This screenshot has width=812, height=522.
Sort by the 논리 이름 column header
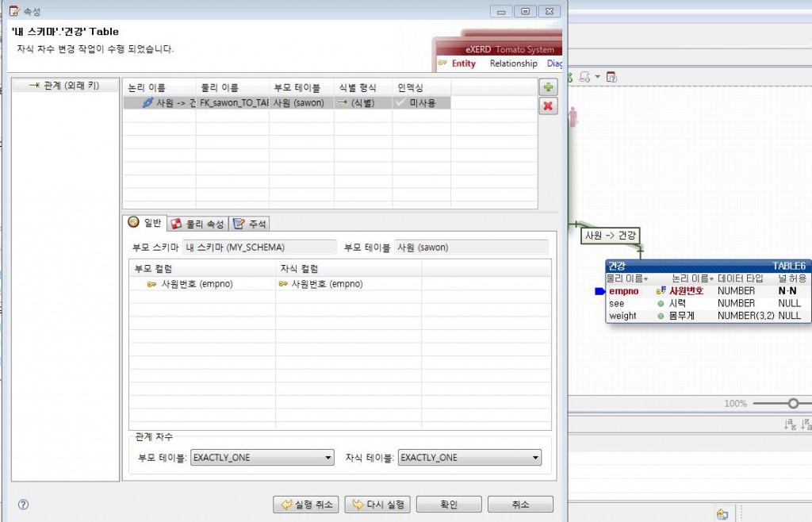pos(159,87)
